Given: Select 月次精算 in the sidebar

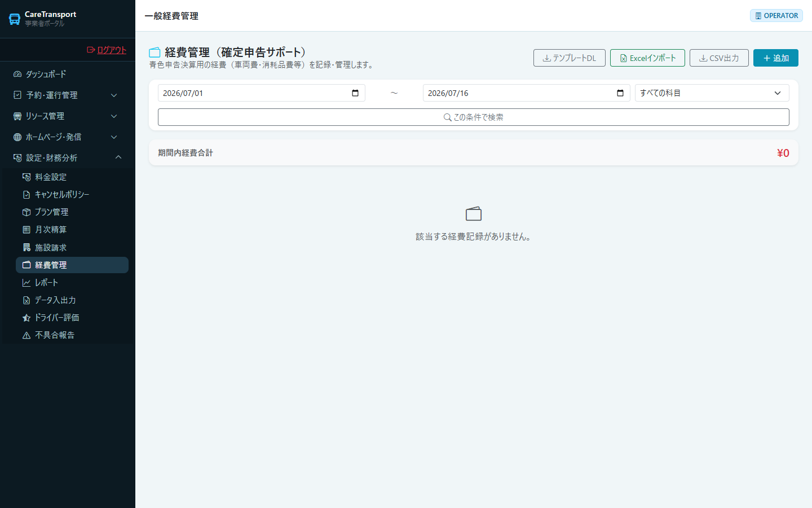Looking at the screenshot, I should [72, 229].
